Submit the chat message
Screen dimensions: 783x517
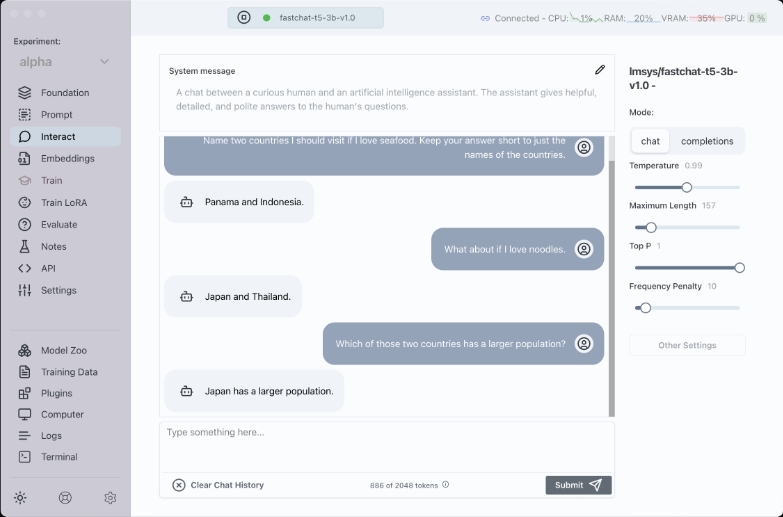[578, 485]
